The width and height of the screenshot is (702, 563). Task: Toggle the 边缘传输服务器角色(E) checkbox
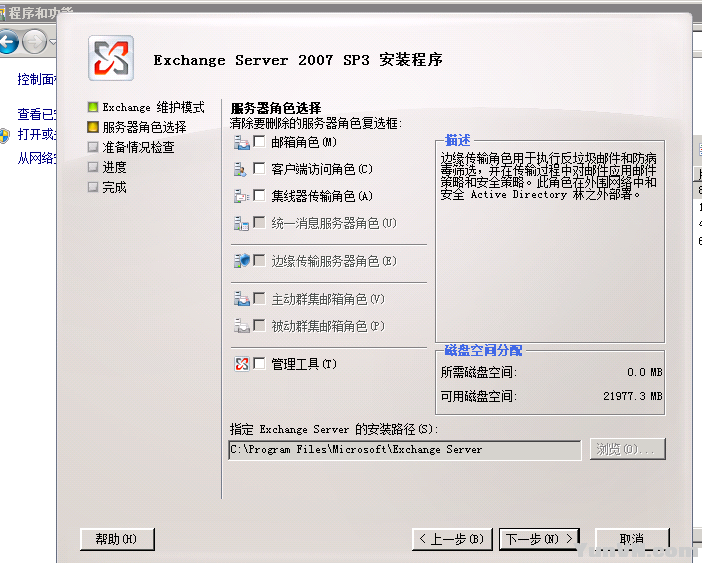pos(259,260)
